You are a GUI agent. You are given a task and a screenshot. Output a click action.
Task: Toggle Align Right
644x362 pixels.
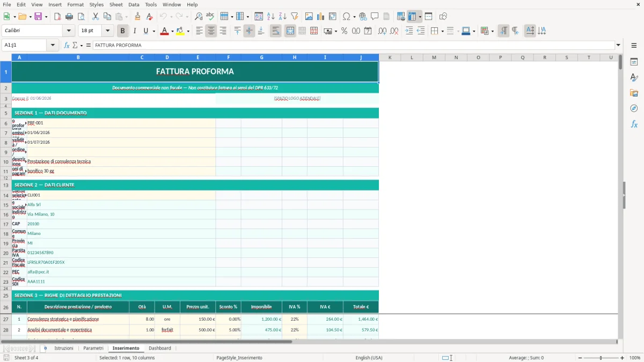(x=223, y=31)
